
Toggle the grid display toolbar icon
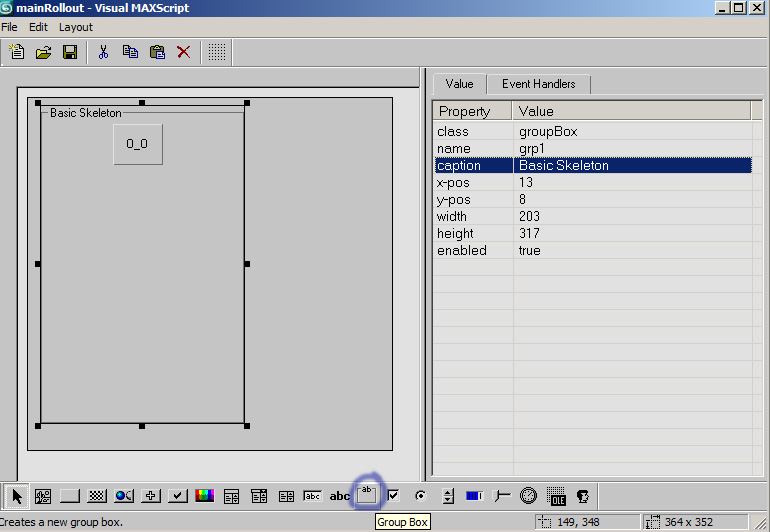click(x=217, y=52)
